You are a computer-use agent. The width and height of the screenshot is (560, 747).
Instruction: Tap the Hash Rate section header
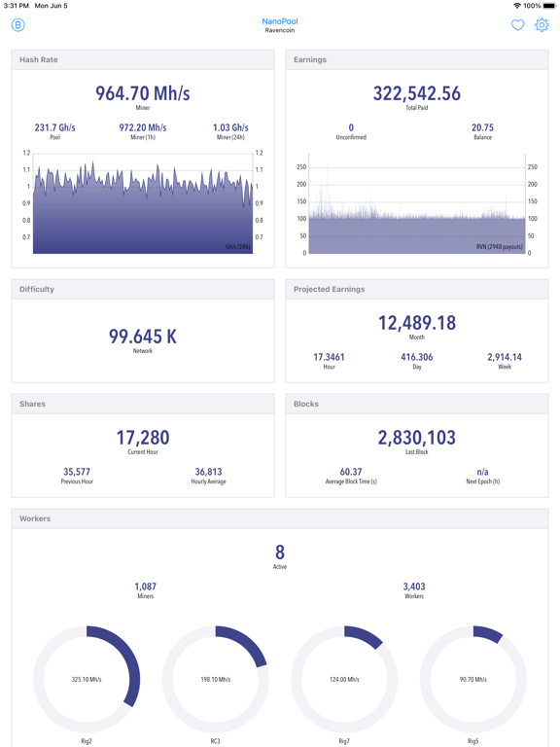tap(143, 59)
